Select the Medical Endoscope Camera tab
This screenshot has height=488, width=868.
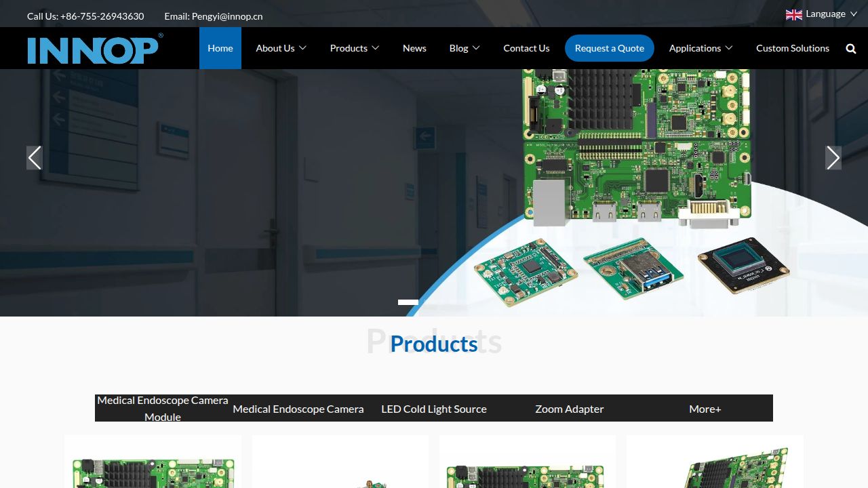(x=298, y=409)
